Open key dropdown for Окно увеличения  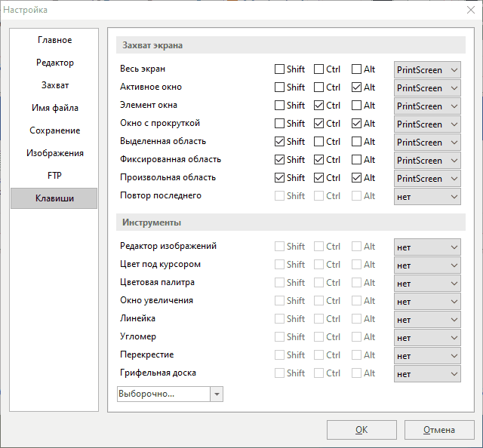[x=427, y=302]
